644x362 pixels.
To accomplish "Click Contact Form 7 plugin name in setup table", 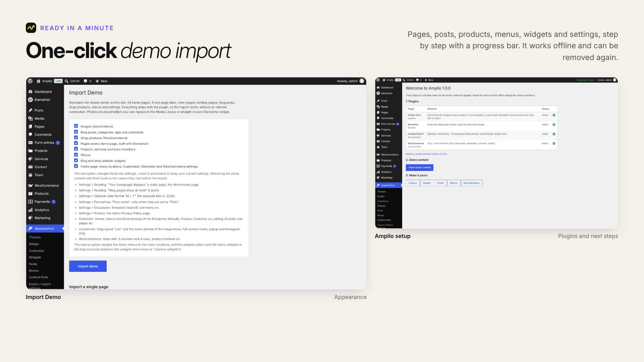I will (x=416, y=134).
